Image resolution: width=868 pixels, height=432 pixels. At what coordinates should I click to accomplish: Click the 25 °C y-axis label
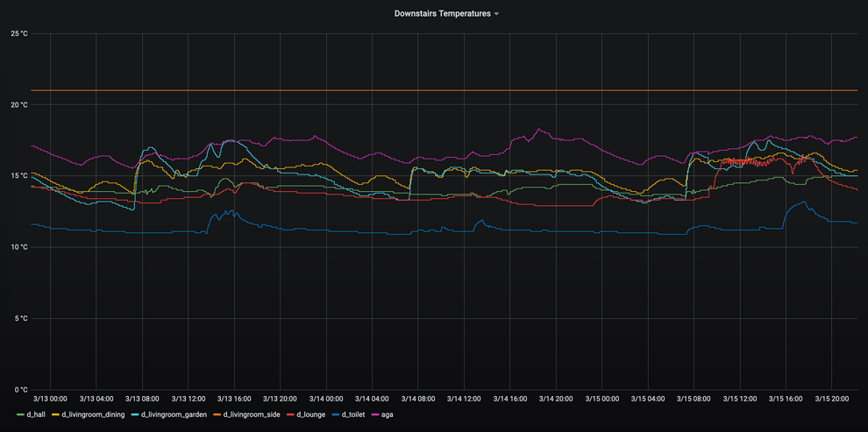[18, 34]
